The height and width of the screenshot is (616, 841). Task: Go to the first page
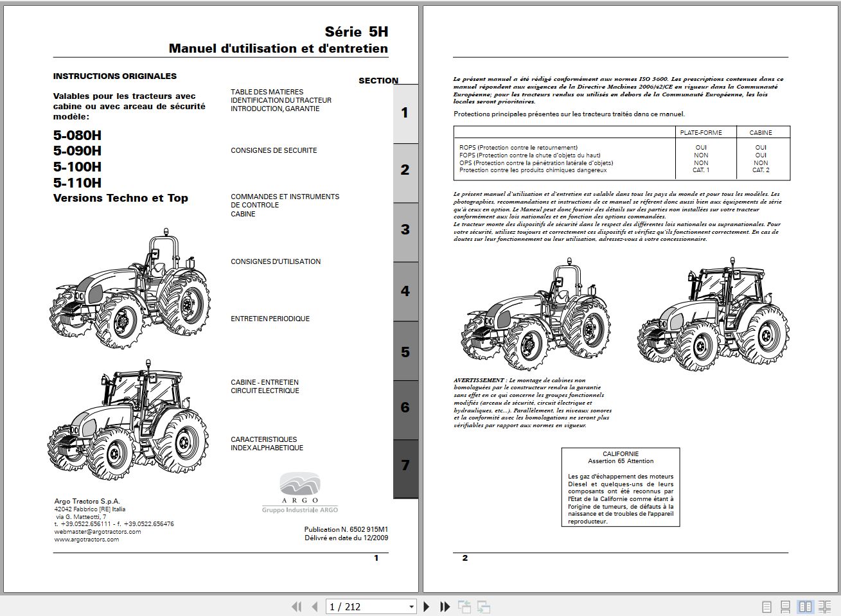296,606
